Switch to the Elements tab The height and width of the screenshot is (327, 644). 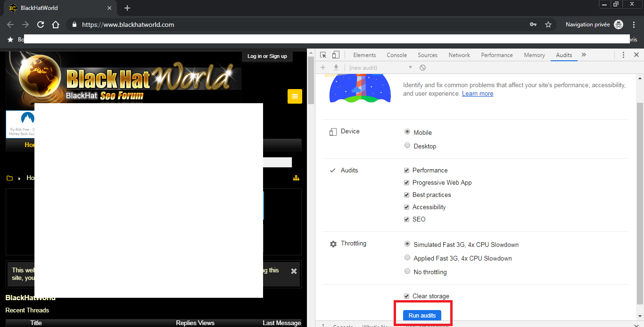click(364, 55)
